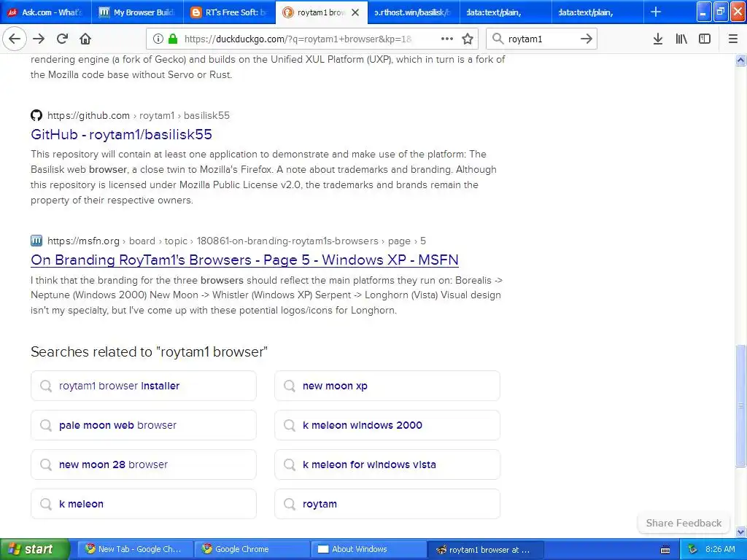The height and width of the screenshot is (560, 747).
Task: Open the Library bookmarks menu
Action: pos(681,39)
